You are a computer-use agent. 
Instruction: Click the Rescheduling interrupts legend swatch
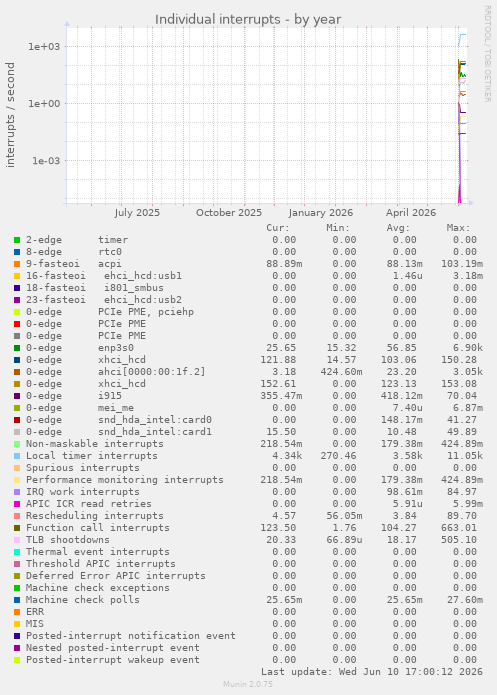[17, 516]
